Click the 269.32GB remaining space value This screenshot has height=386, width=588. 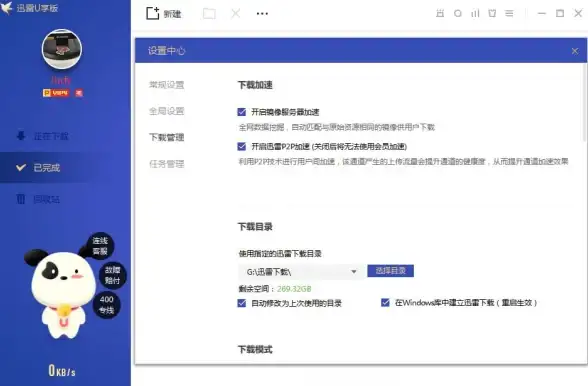coord(294,289)
